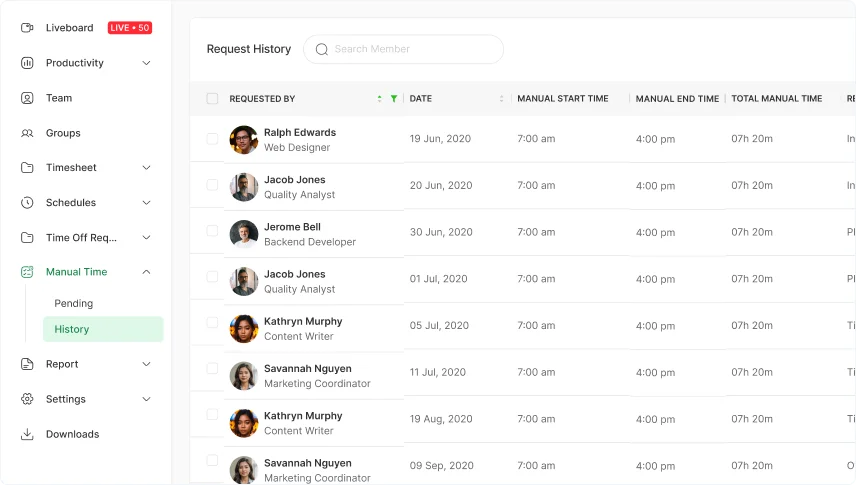
Task: Click the green filter icon in Requested By
Action: (394, 99)
